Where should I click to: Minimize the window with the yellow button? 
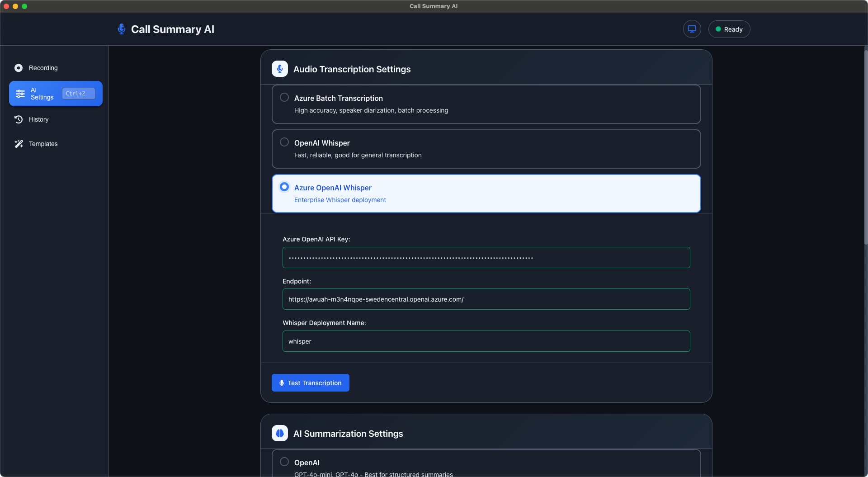tap(15, 6)
